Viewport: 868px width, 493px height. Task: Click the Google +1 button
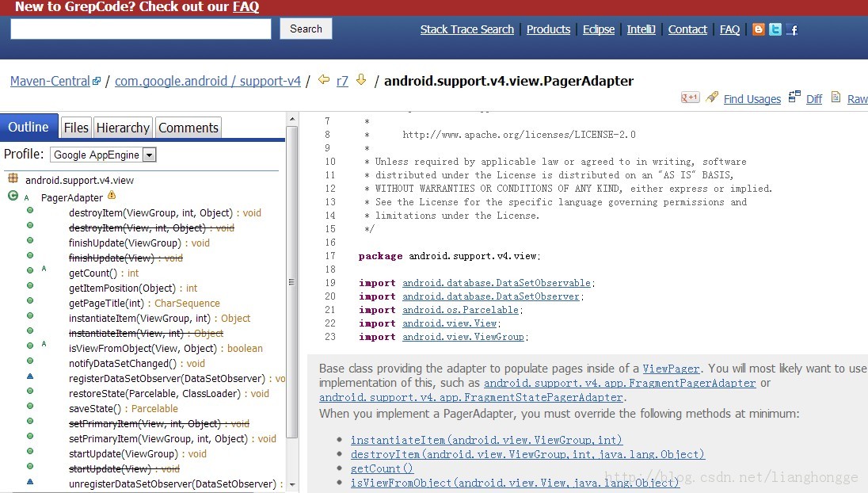[691, 97]
